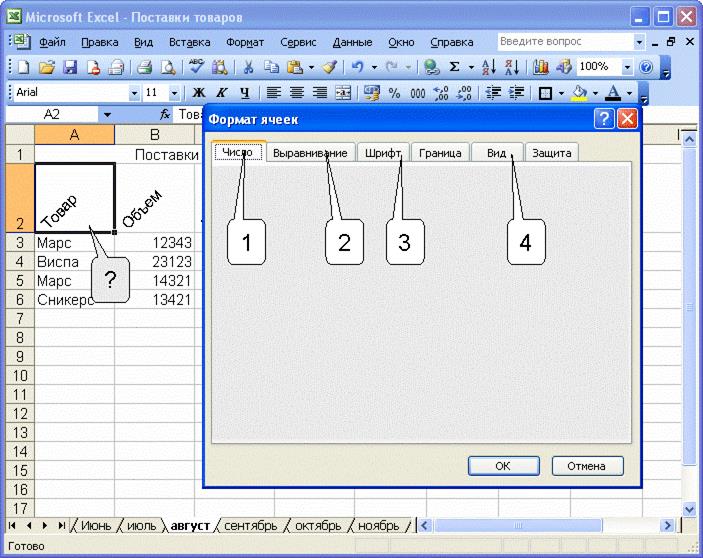Open the Fill Color bucket swatch
703x558 pixels.
click(579, 93)
